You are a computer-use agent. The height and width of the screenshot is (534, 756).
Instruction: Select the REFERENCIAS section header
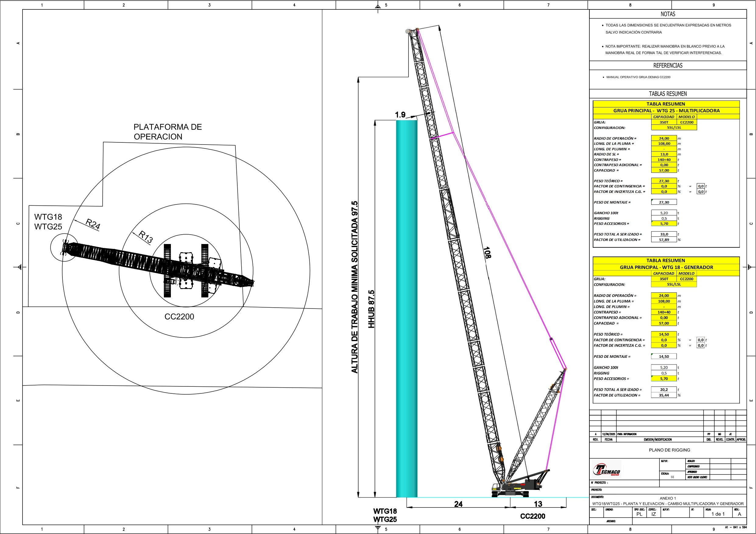pos(667,65)
